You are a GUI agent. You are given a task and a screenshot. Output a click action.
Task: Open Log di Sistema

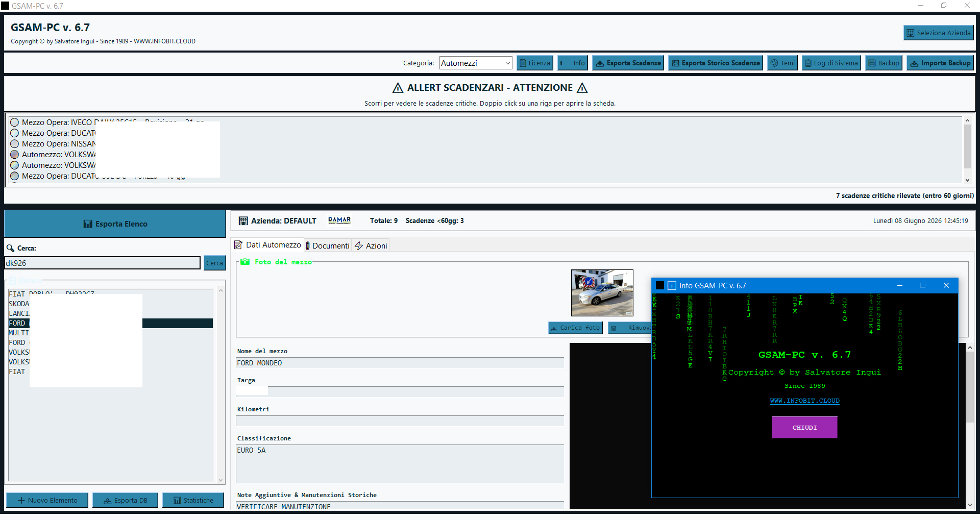tap(831, 63)
